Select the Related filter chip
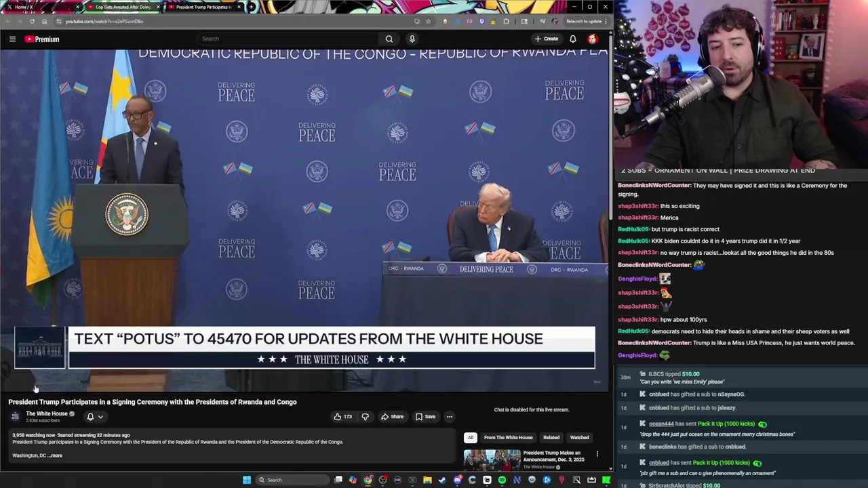 tap(551, 437)
